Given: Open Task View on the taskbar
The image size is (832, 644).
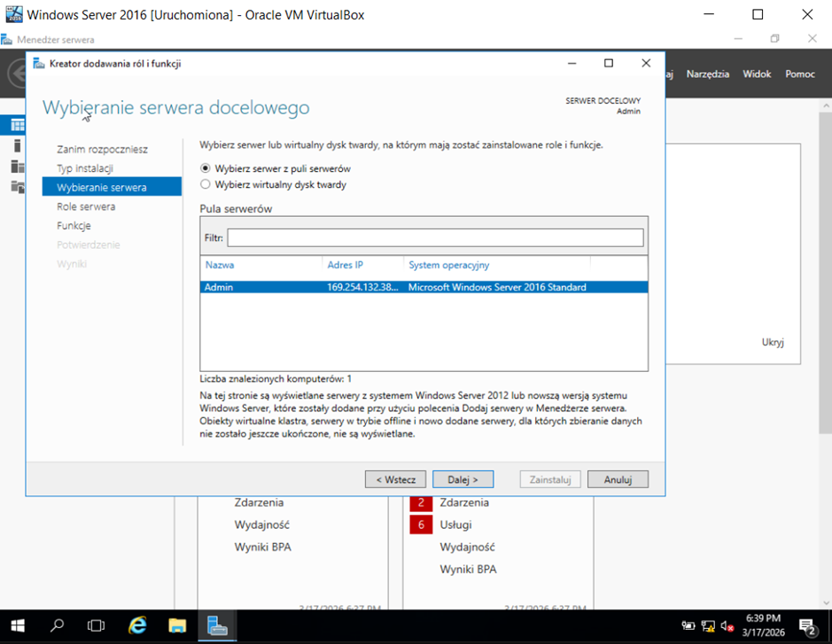Looking at the screenshot, I should (x=97, y=625).
